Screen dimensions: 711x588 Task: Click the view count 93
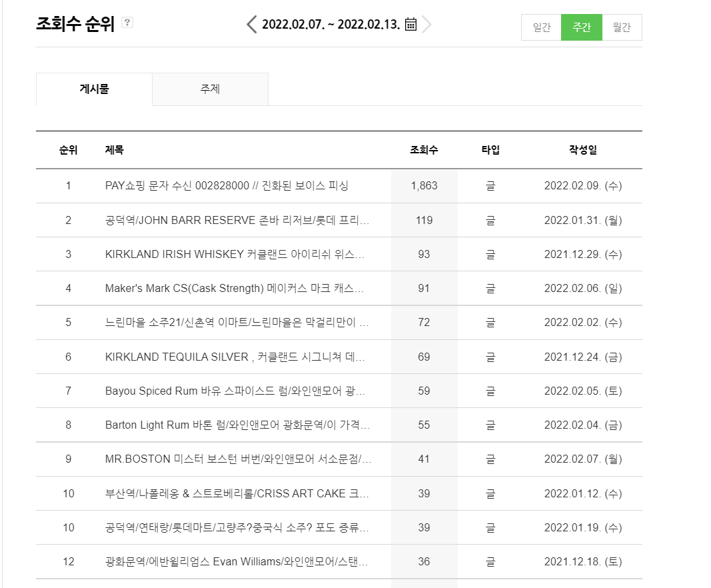pos(424,254)
